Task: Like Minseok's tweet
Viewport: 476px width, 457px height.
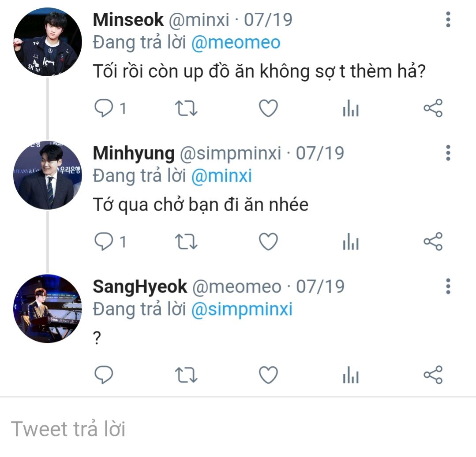Action: click(267, 108)
